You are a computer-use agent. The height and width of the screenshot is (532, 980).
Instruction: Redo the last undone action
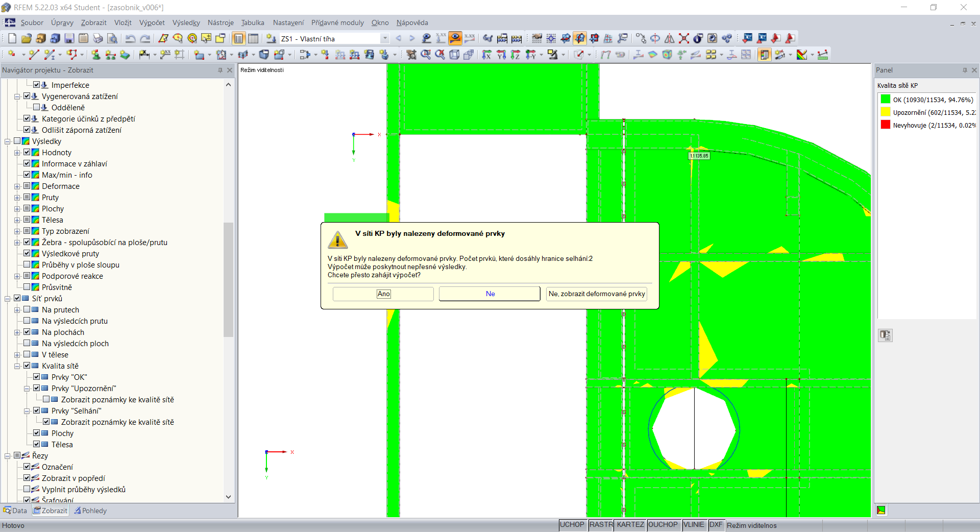(145, 38)
